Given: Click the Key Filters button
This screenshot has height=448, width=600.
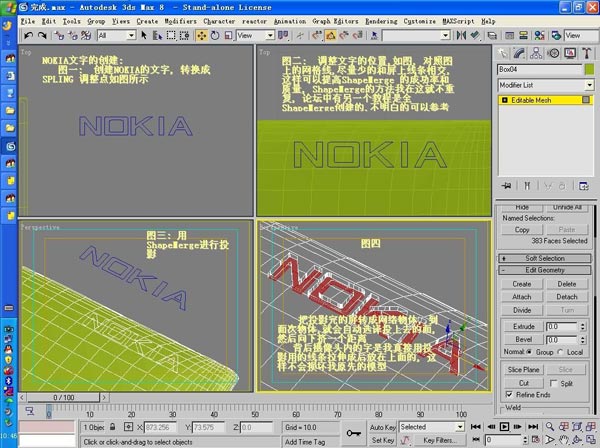Looking at the screenshot, I should click(440, 440).
